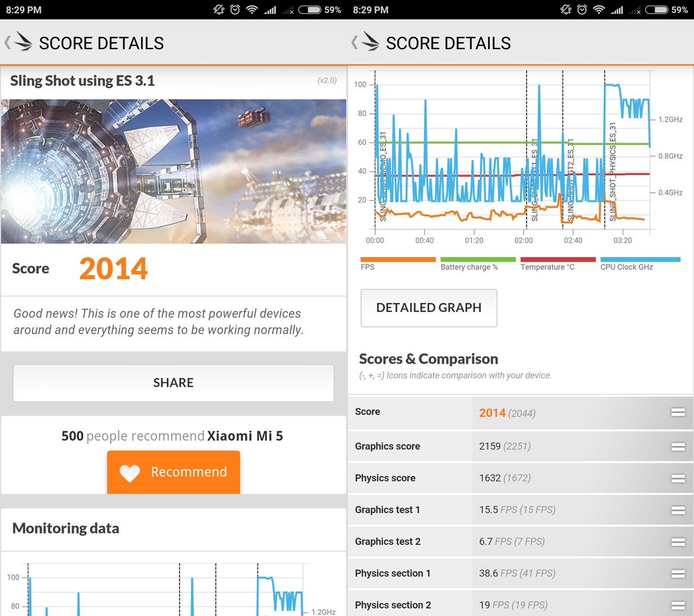
Task: Select the red Temperature legend swatch
Action: 558,260
